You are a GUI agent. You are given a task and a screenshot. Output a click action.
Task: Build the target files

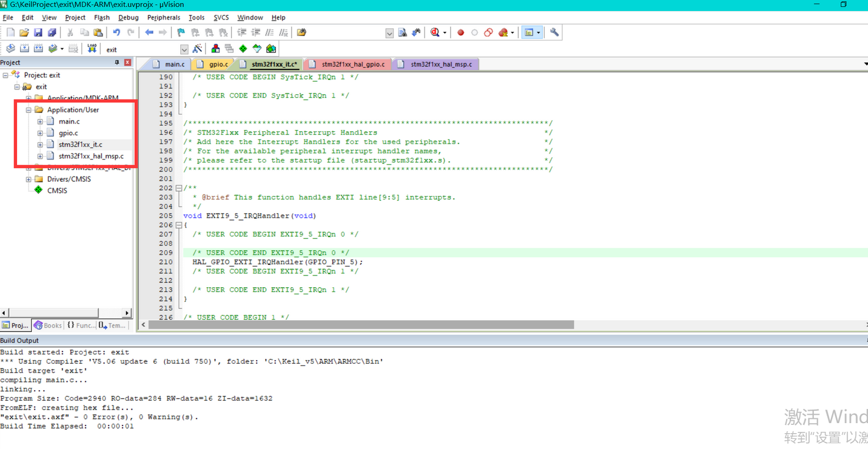click(x=25, y=49)
